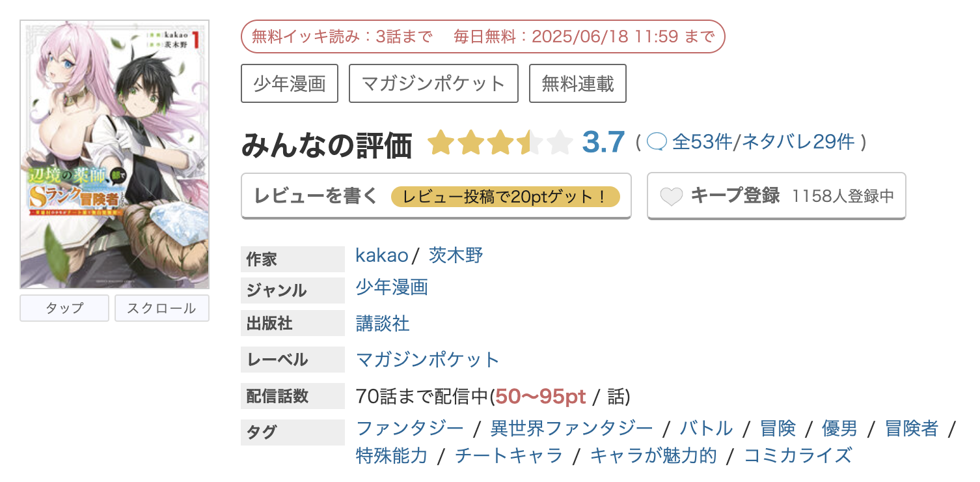980x482 pixels.
Task: Click the 少年漫画 category tag button
Action: click(290, 83)
